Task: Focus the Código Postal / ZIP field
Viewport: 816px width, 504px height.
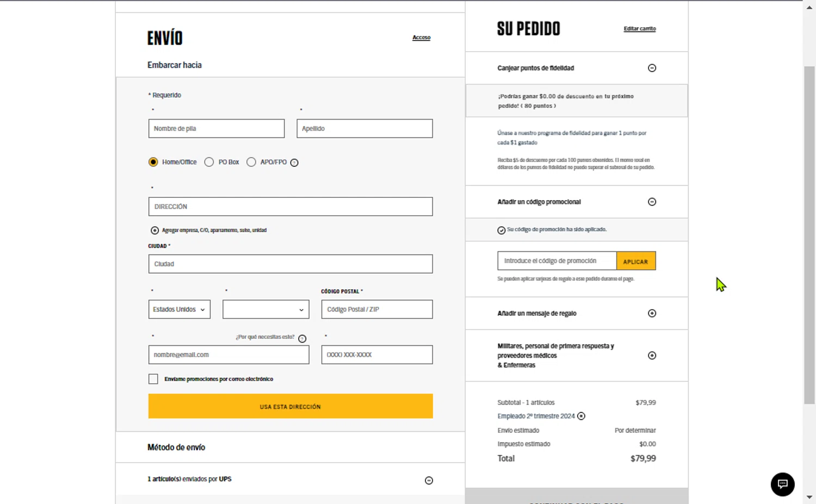Action: click(x=377, y=309)
